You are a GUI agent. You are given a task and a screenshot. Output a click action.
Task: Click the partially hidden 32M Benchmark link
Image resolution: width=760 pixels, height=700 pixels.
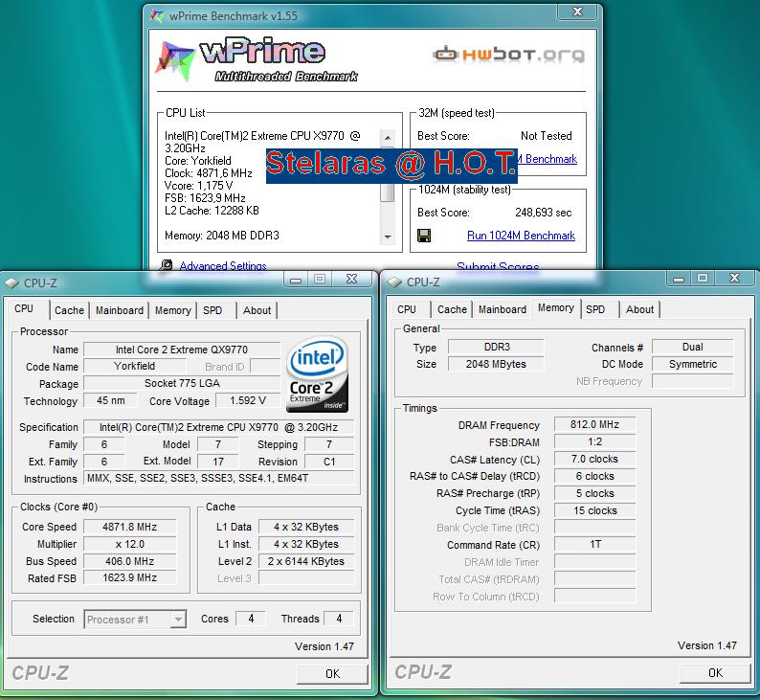tap(548, 159)
